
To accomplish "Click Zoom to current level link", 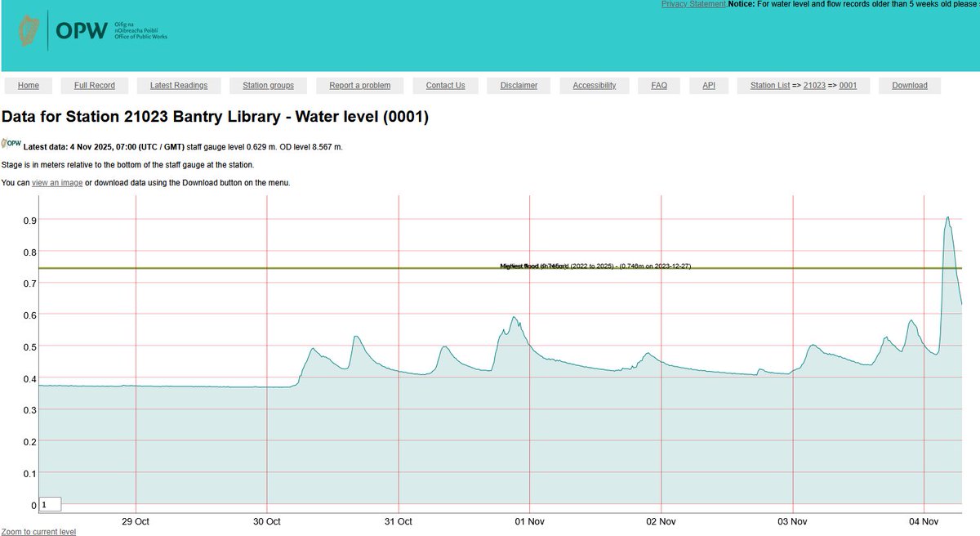I will [39, 531].
